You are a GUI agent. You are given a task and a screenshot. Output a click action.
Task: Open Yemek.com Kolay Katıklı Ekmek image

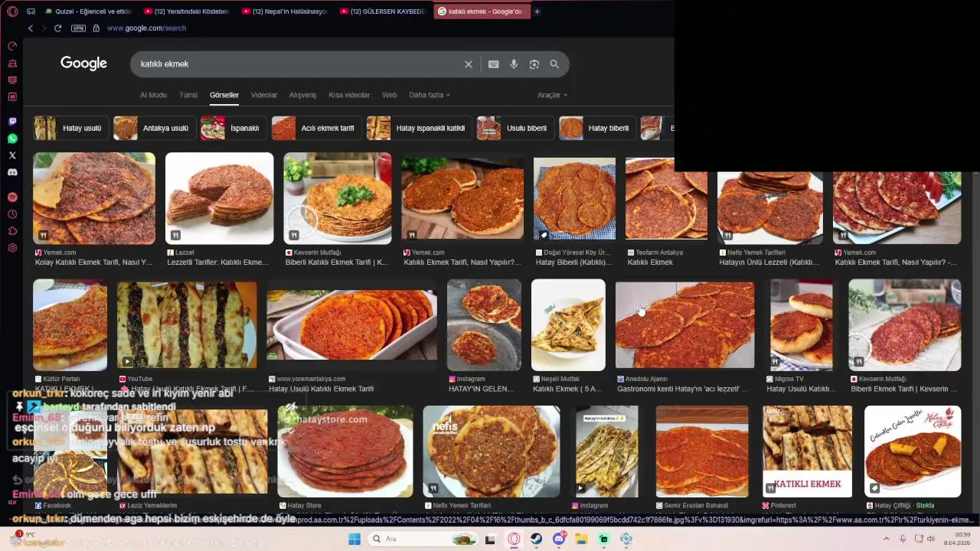tap(94, 198)
